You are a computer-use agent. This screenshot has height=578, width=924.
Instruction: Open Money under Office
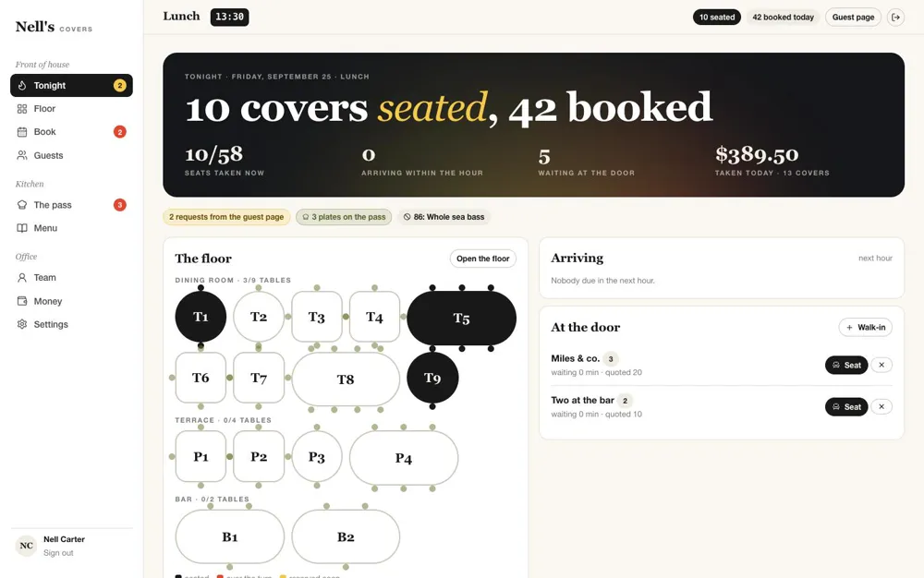click(71, 301)
